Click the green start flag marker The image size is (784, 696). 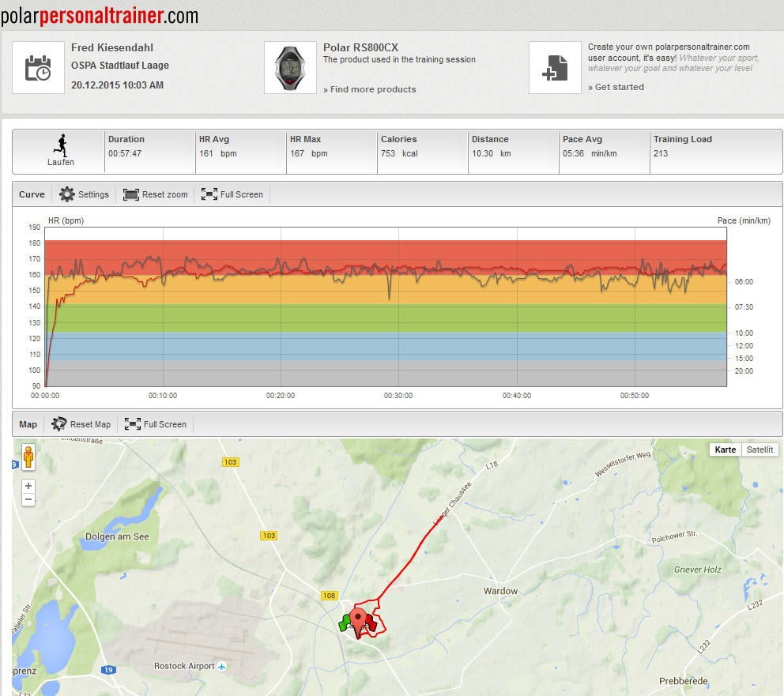click(345, 623)
